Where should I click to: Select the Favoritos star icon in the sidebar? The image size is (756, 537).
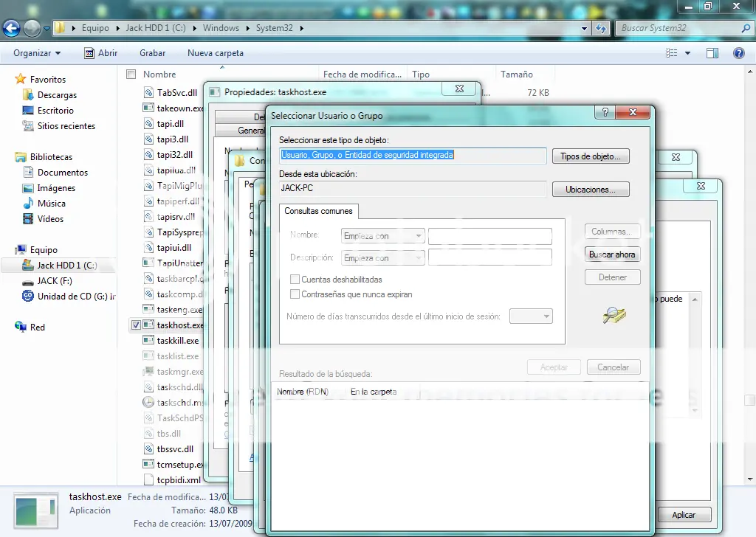click(x=20, y=79)
